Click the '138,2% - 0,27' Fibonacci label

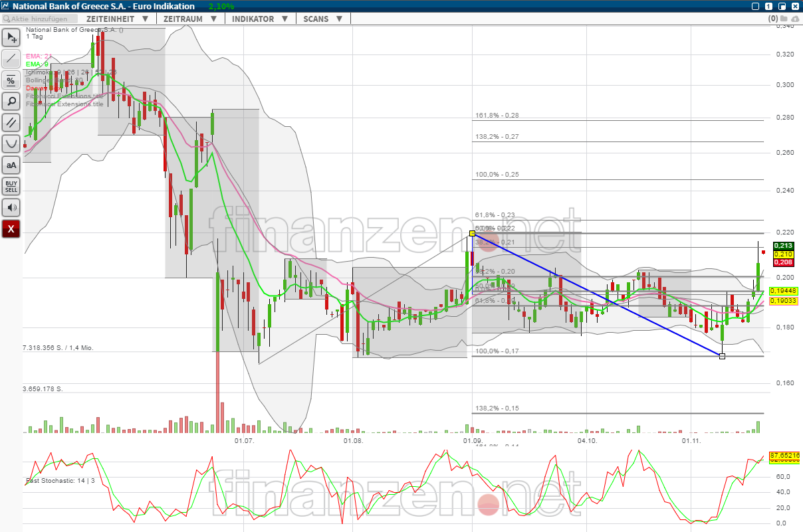[497, 137]
